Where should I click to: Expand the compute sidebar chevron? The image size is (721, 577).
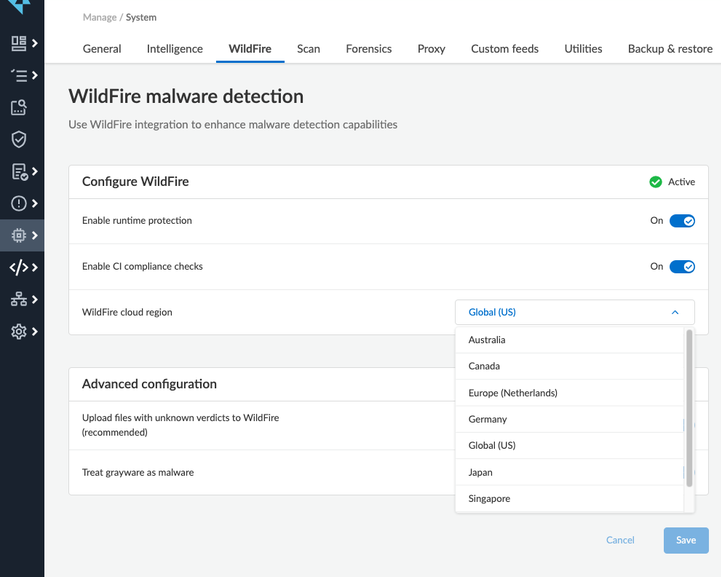tap(35, 235)
